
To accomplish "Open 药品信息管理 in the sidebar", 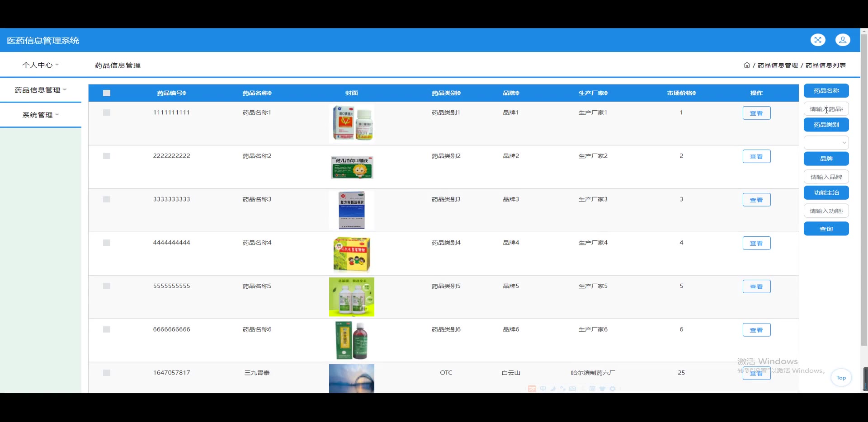I will (41, 90).
